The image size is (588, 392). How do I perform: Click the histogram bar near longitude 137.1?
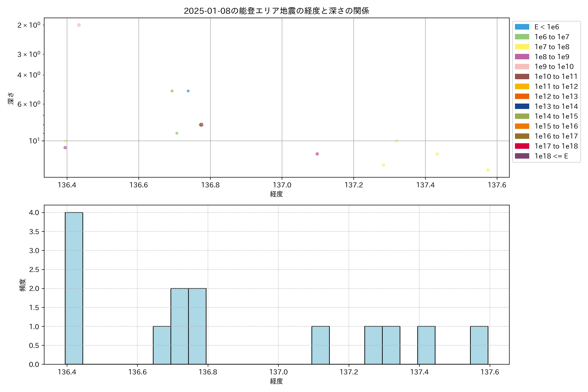pyautogui.click(x=320, y=345)
